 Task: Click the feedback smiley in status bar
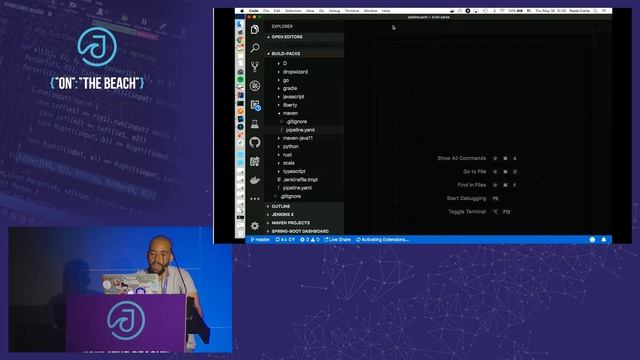pos(592,240)
